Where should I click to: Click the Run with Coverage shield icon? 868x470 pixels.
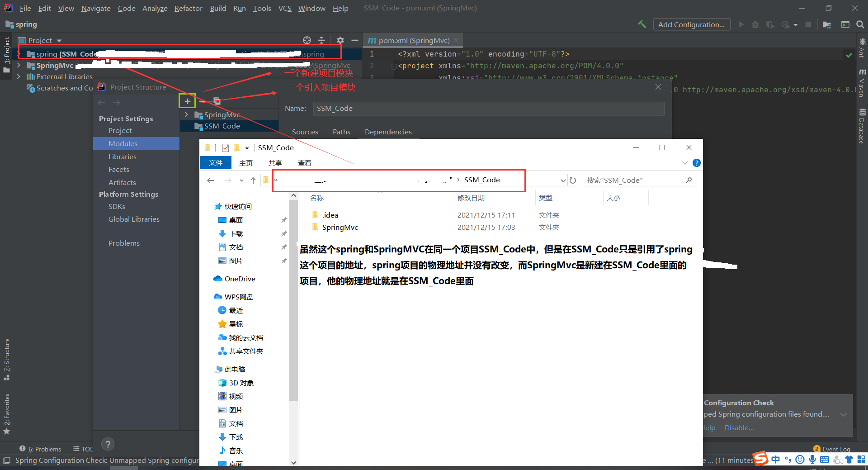pos(770,24)
